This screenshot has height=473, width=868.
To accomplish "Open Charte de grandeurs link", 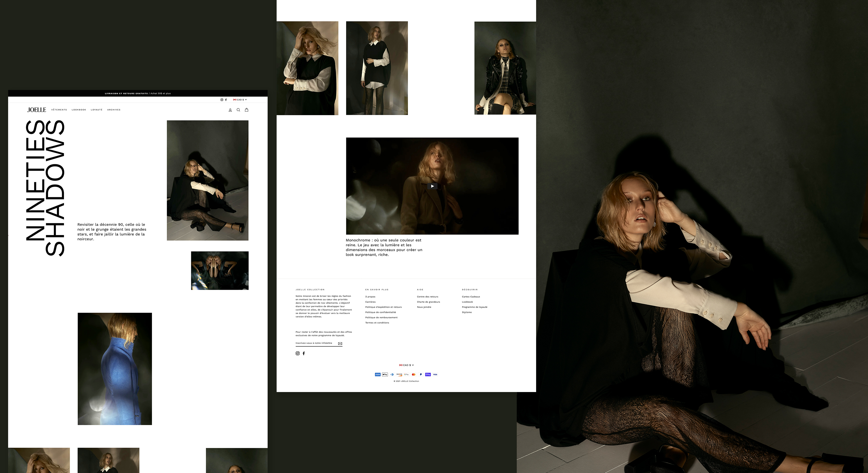I will point(428,302).
